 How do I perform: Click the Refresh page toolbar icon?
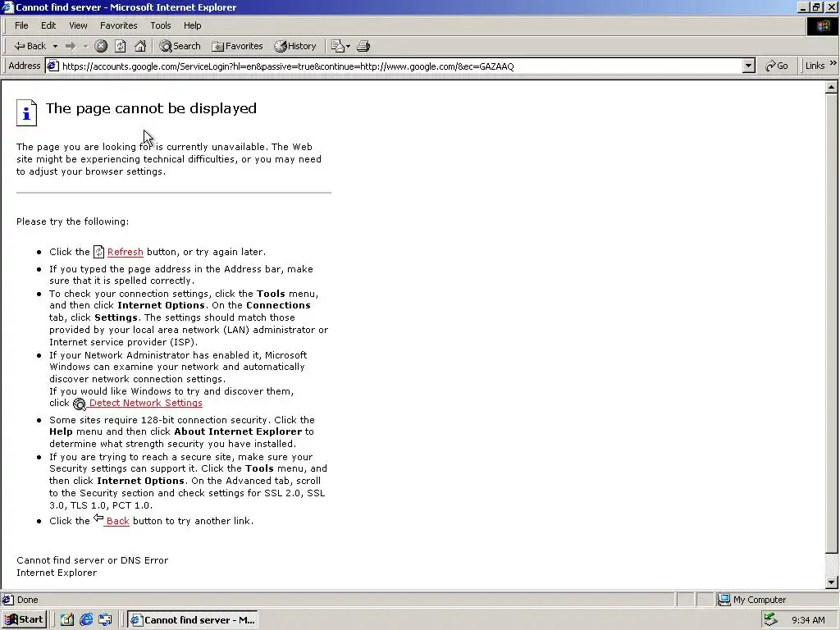coord(121,46)
